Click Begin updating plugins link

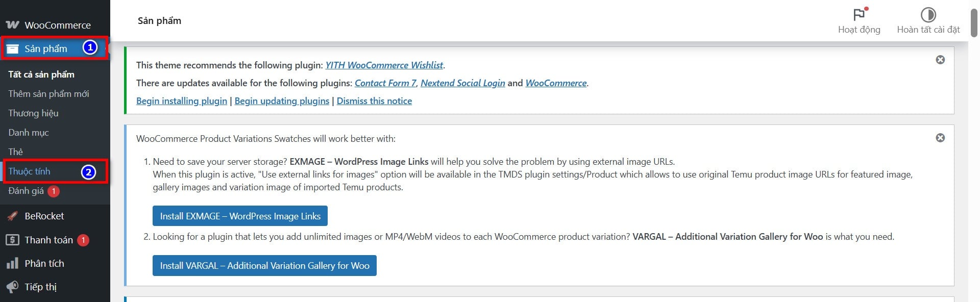(x=282, y=101)
